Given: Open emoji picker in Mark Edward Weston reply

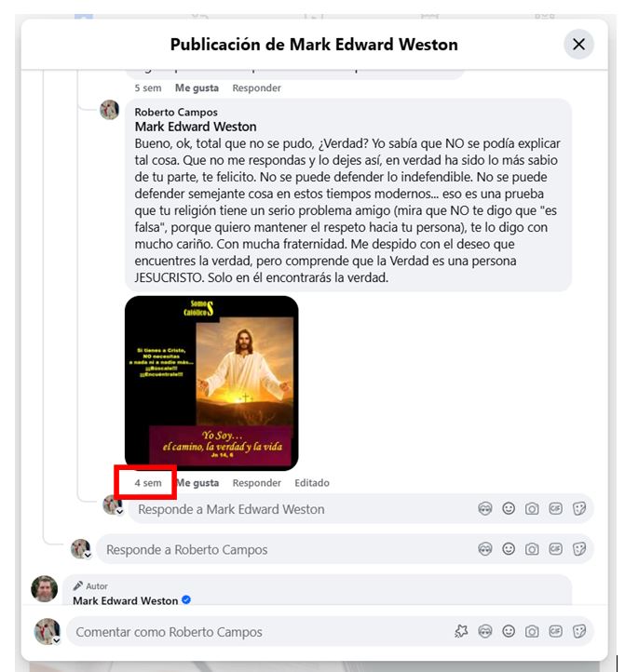Looking at the screenshot, I should click(509, 509).
